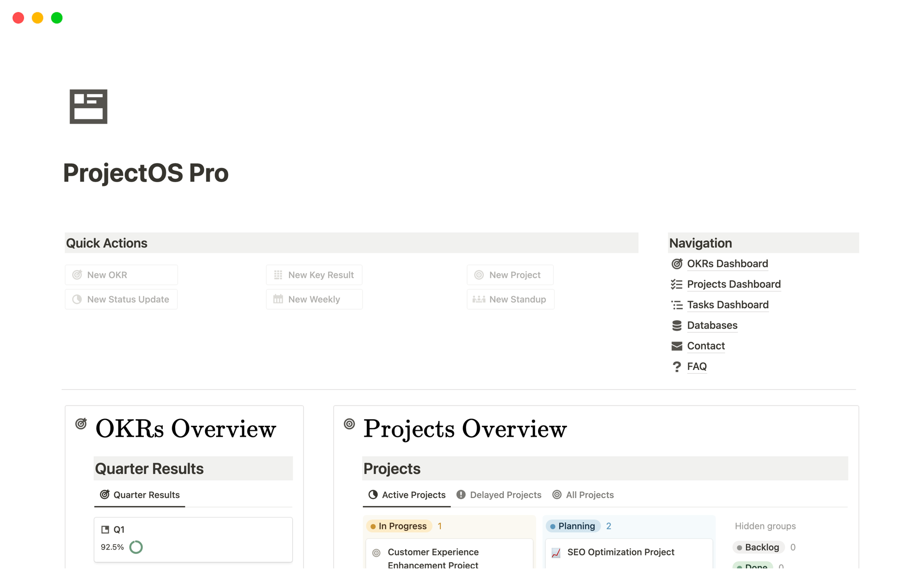Click the target icon next to OKRs Overview
This screenshot has height=578, width=924.
tap(81, 424)
